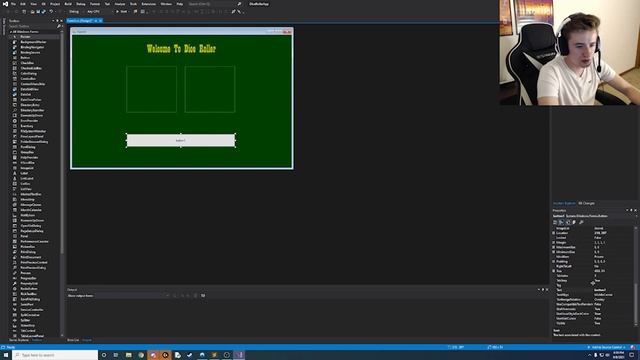The height and width of the screenshot is (360, 640).
Task: Choose the Panel control in Toolbox
Action: (24, 236)
